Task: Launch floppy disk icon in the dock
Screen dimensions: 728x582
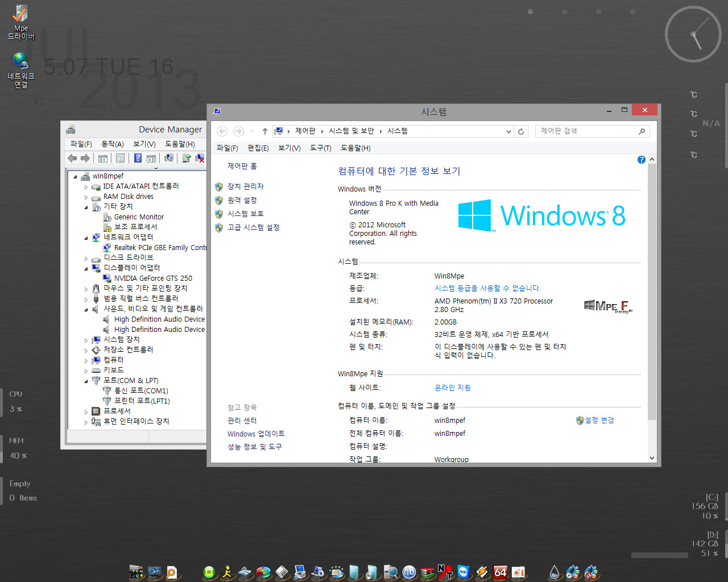Action: tap(282, 572)
